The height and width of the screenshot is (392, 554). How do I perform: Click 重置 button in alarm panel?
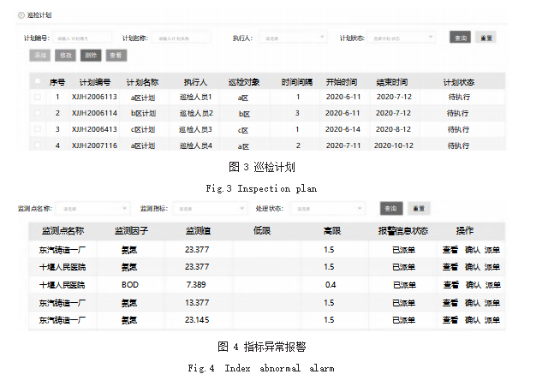click(x=419, y=208)
